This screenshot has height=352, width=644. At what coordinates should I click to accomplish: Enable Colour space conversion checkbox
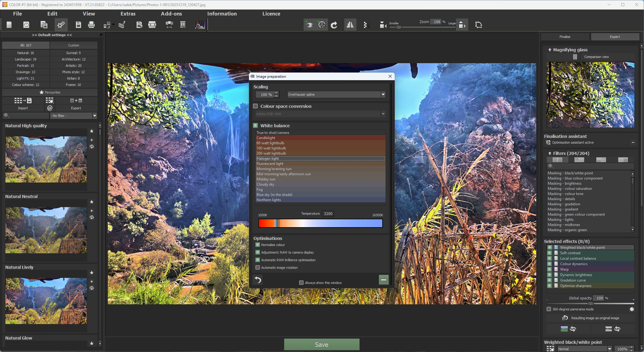tap(256, 106)
